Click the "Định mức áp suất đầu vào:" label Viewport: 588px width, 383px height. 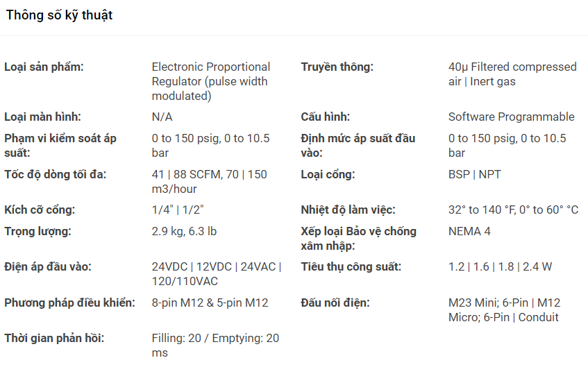tap(358, 145)
